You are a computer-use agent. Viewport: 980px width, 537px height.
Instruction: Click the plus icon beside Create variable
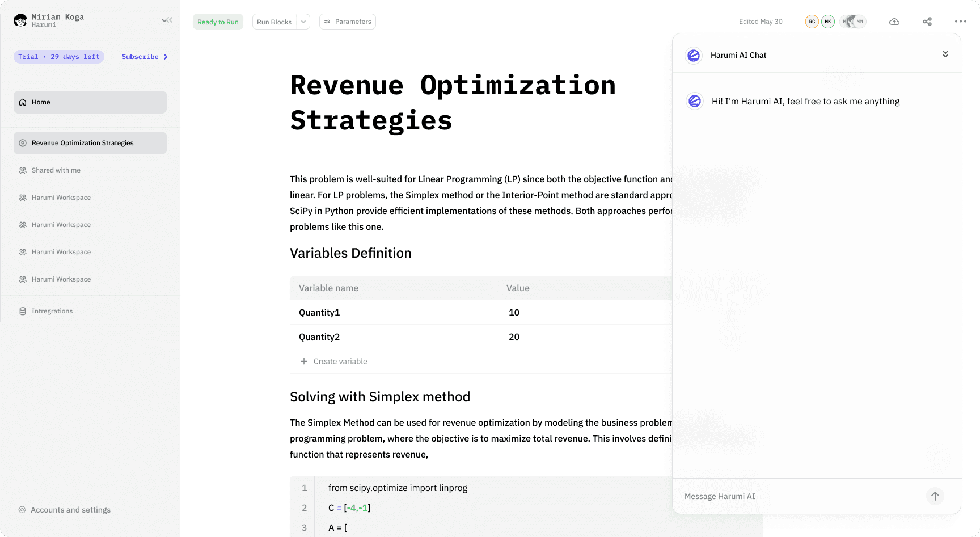tap(304, 362)
